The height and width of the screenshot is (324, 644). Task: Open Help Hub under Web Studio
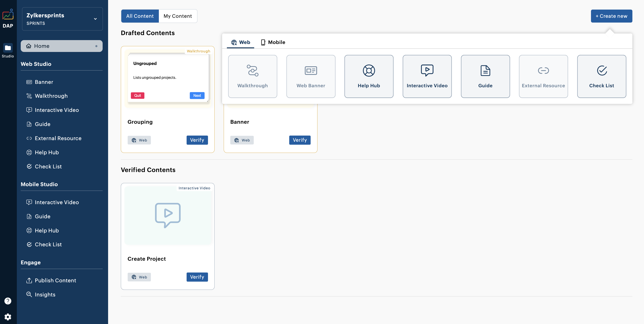[x=43, y=152]
